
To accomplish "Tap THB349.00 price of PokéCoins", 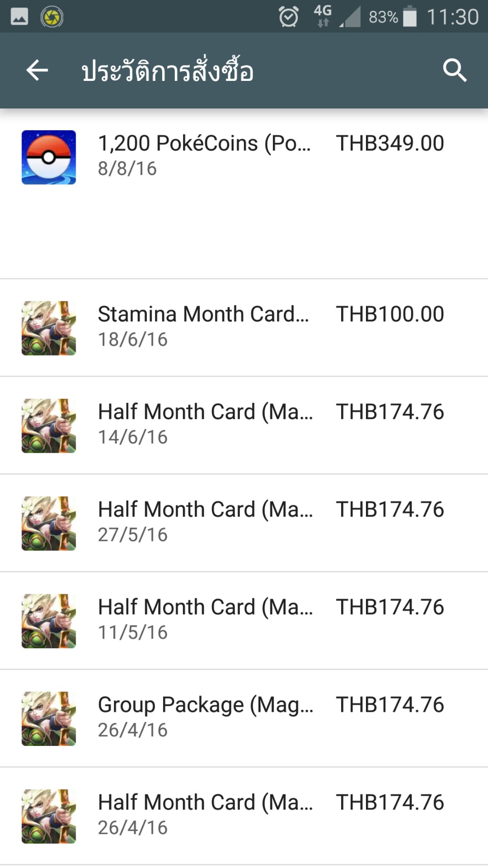I will tap(390, 143).
